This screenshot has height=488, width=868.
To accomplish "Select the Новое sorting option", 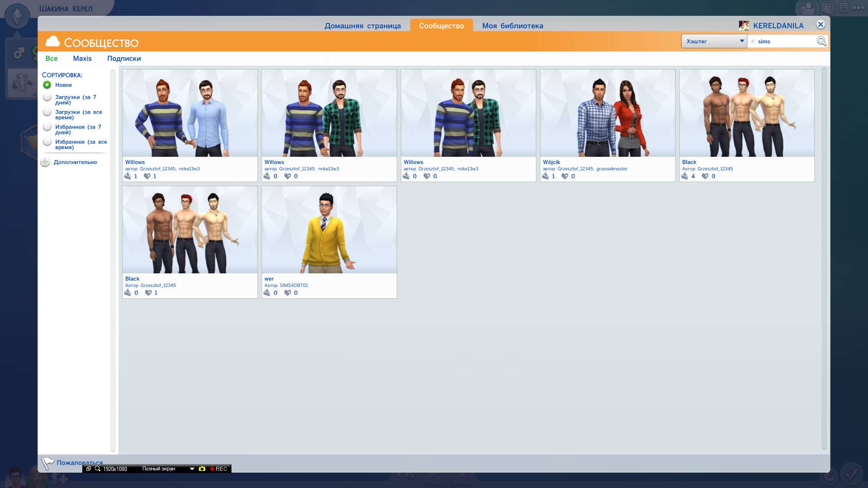I will tap(47, 84).
